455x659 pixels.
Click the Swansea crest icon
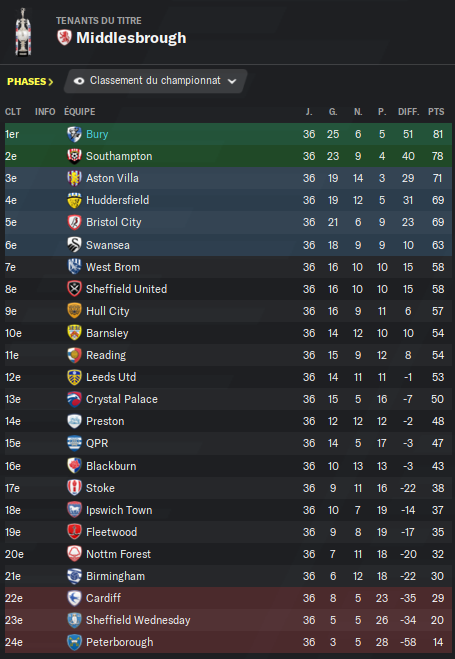pos(74,245)
